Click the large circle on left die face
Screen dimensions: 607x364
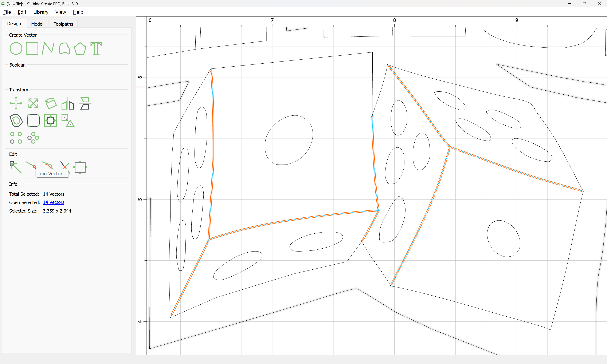click(289, 140)
